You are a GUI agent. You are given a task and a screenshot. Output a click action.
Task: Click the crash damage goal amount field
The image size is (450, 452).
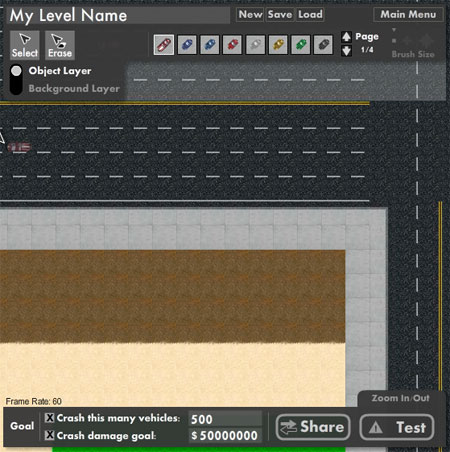tap(225, 435)
